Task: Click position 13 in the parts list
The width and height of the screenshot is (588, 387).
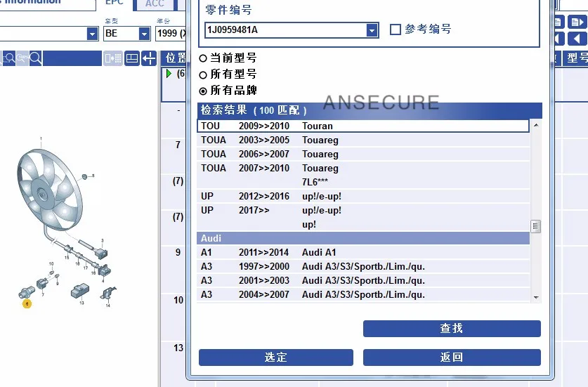Action: 178,348
